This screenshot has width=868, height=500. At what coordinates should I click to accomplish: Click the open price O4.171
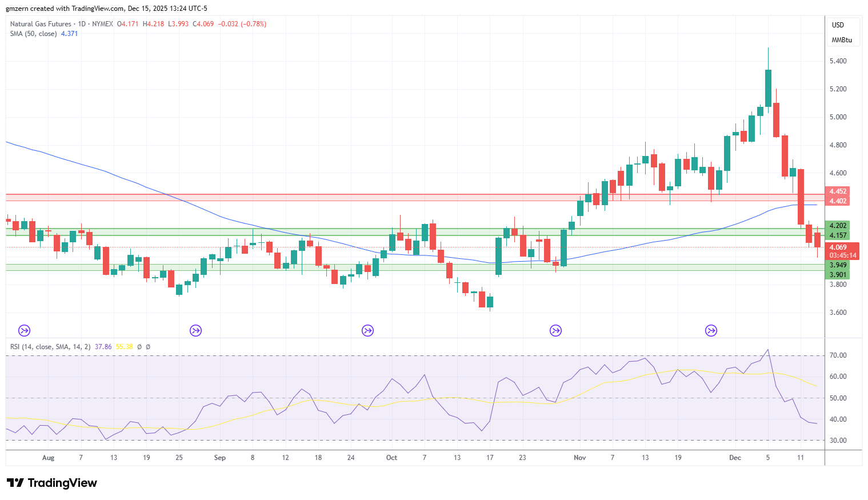point(127,24)
